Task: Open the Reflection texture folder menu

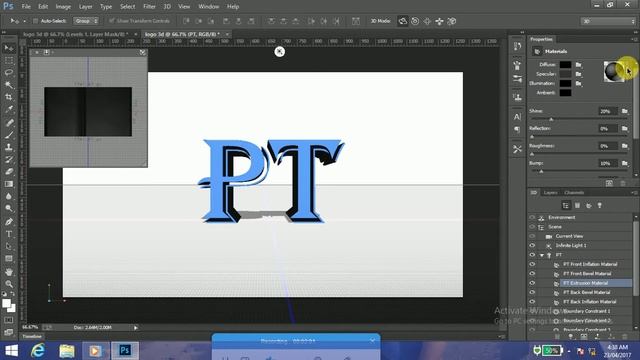Action: click(624, 129)
